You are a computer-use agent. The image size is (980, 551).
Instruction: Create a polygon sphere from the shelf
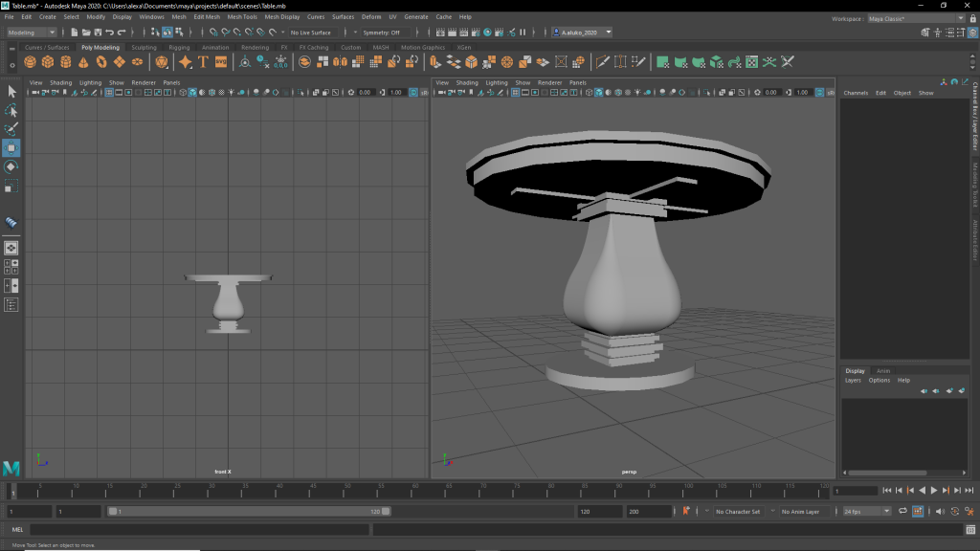coord(30,62)
